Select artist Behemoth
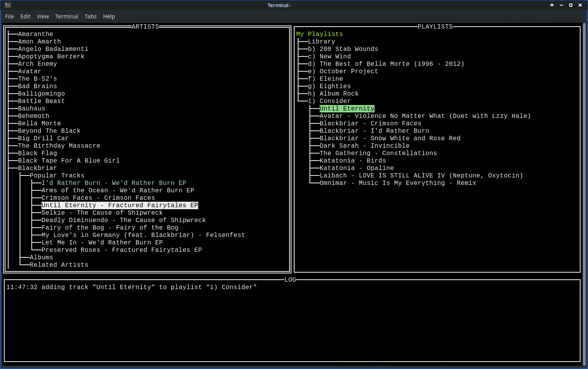This screenshot has height=369, width=588. click(x=33, y=116)
